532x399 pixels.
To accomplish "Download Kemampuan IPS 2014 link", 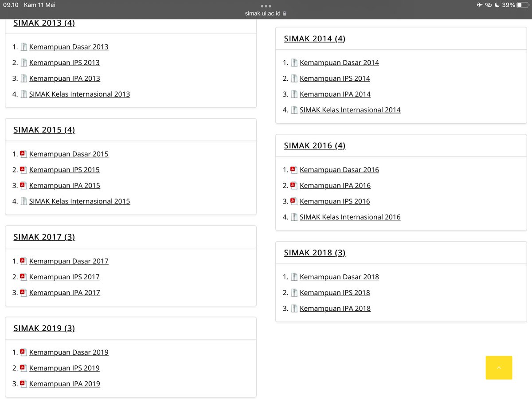I will [335, 78].
